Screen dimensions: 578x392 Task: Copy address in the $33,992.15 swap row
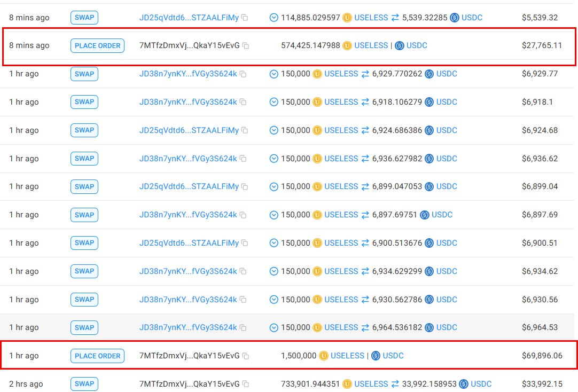246,384
